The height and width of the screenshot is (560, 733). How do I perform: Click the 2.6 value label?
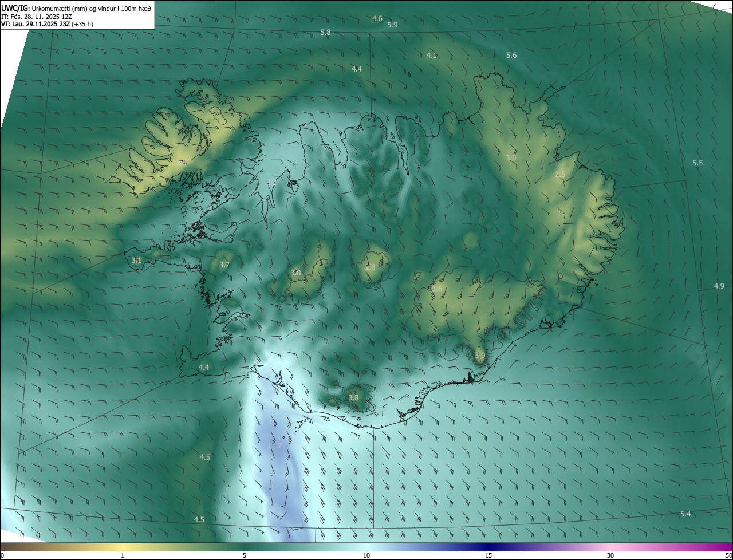point(437,289)
